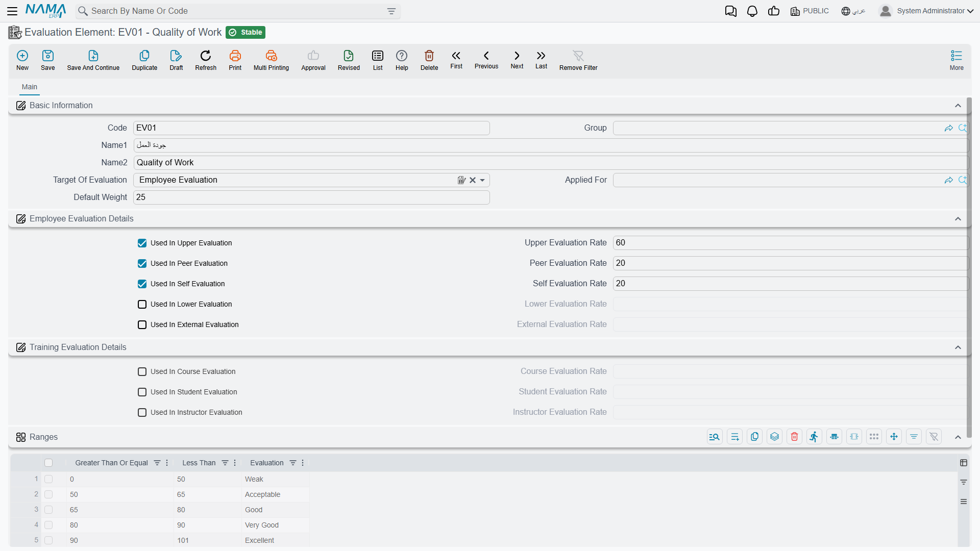Viewport: 980px width, 551px height.
Task: Click the Refresh toolbar icon
Action: coord(206,56)
